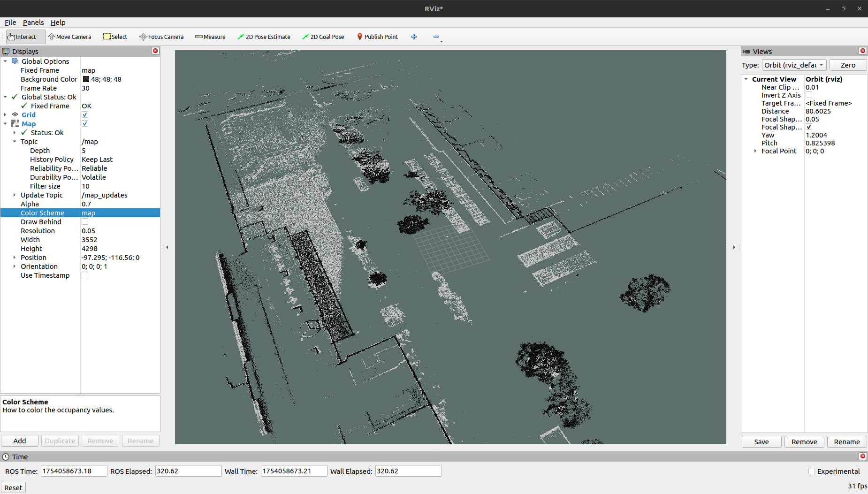Activate the Publish Point tool

(x=377, y=37)
